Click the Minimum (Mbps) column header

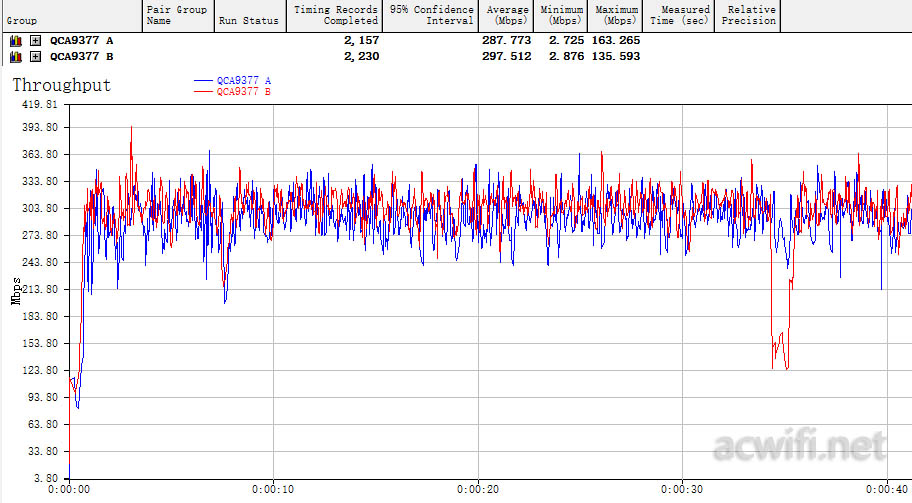click(561, 16)
